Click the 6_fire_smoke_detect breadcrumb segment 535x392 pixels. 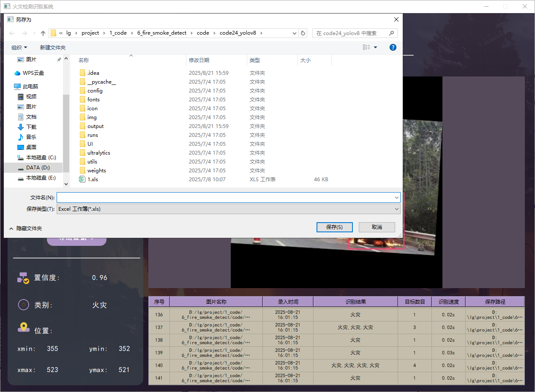click(162, 33)
